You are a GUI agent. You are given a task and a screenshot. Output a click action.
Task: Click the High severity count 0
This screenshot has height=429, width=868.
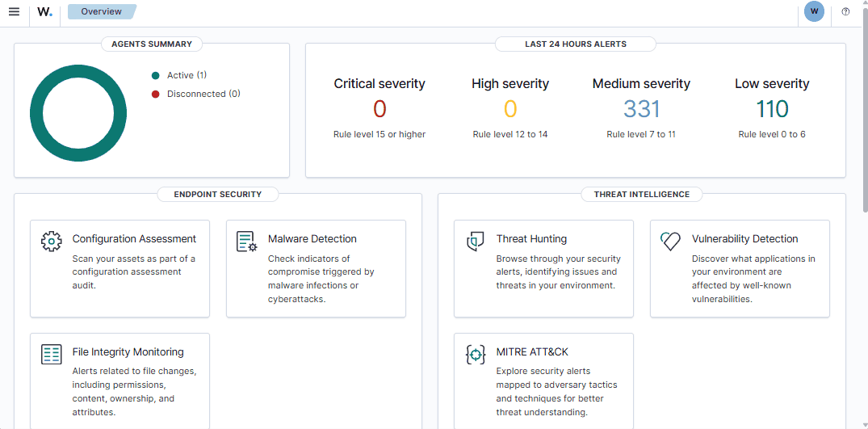point(510,109)
